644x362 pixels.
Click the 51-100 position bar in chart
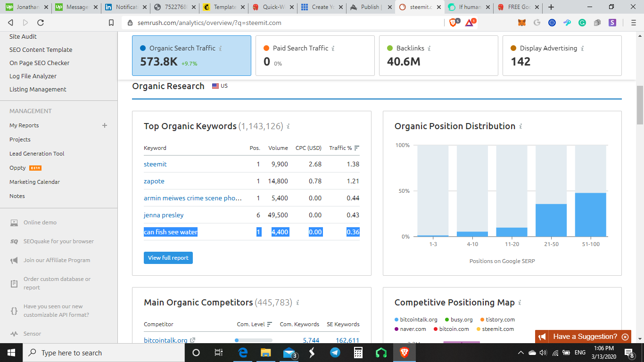pos(590,214)
